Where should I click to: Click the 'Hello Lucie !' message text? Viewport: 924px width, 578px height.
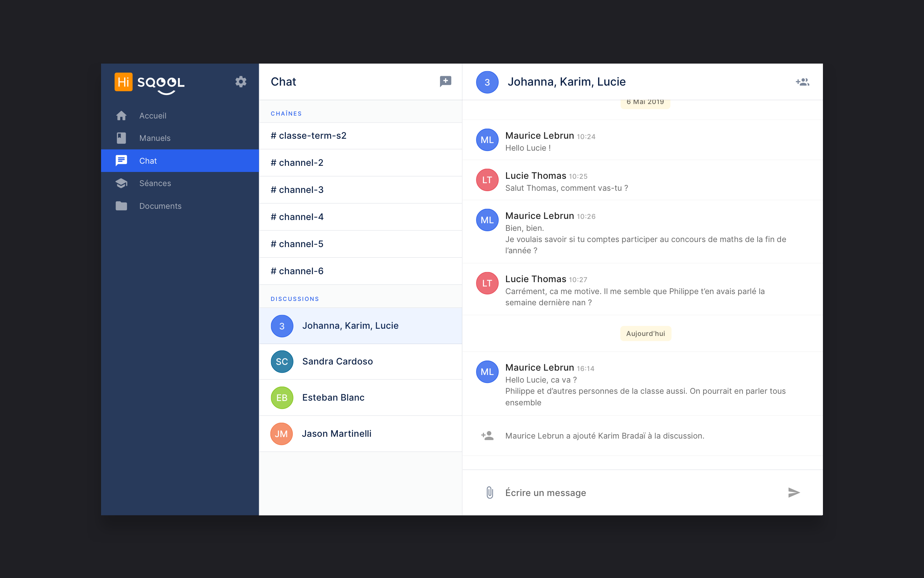(528, 148)
